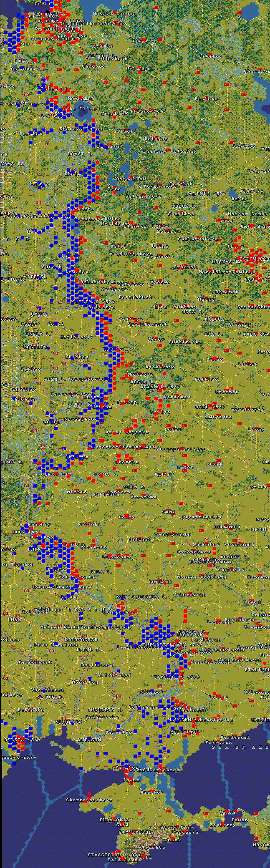Pick the Pestovo town label
The height and width of the screenshot is (868, 270).
206,99
